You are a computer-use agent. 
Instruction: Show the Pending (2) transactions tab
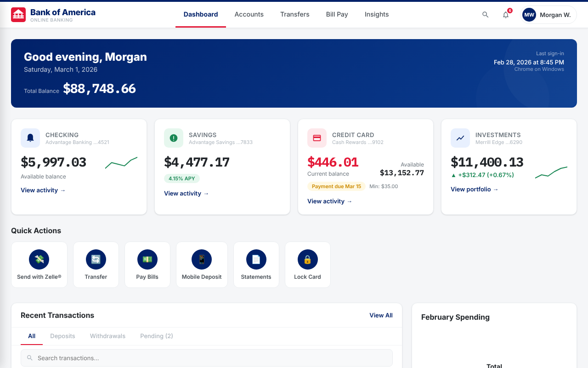[x=156, y=336]
